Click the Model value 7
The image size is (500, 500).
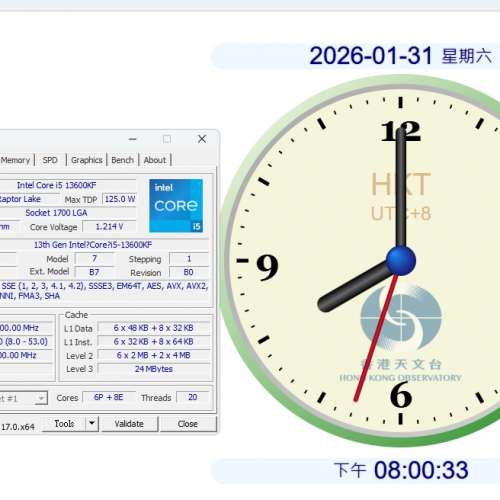click(94, 259)
